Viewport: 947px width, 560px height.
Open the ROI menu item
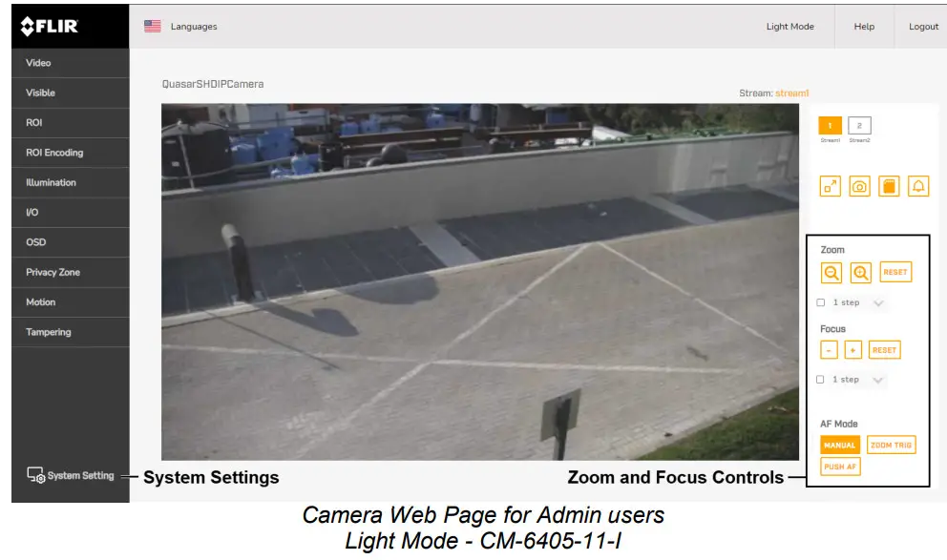[70, 122]
